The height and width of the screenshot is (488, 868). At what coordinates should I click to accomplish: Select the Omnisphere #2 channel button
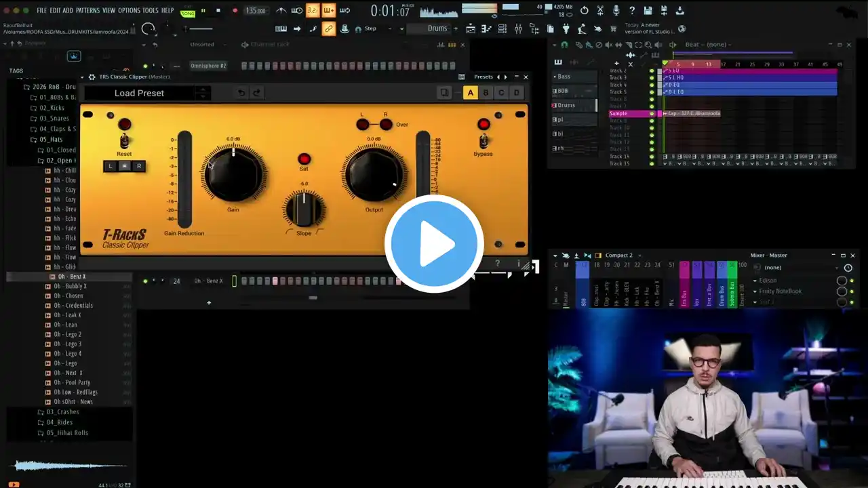click(208, 66)
